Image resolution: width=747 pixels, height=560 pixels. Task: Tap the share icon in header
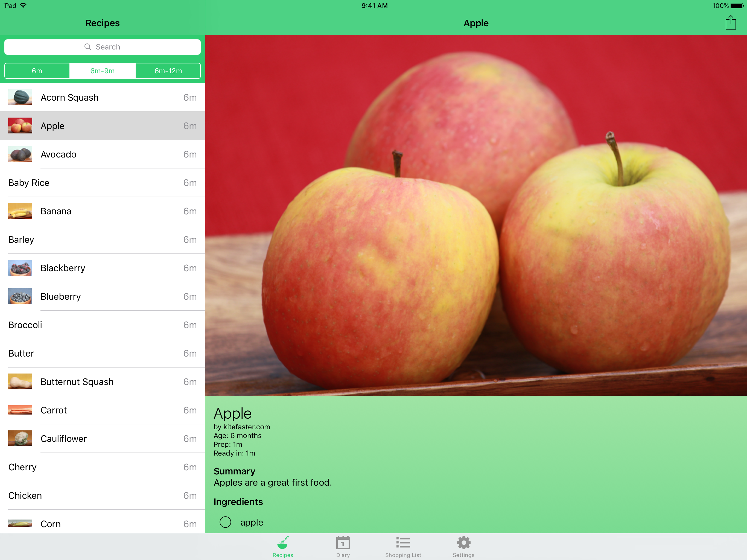tap(730, 23)
